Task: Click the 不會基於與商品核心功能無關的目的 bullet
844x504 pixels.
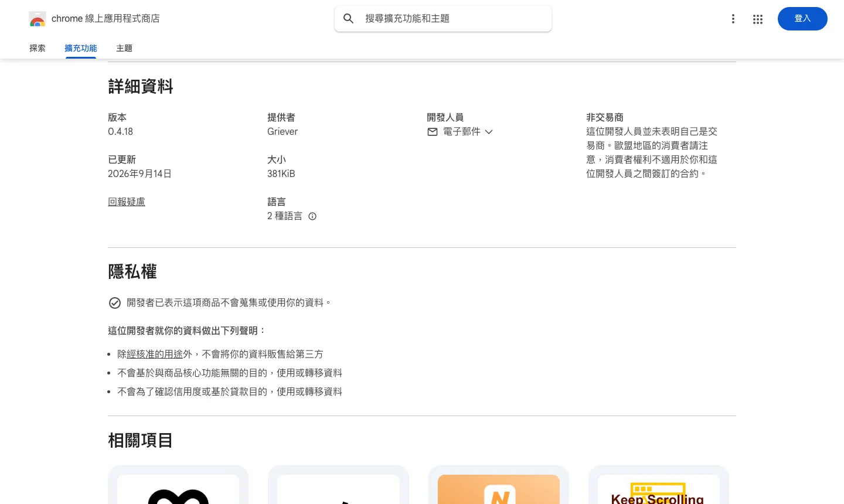Action: pyautogui.click(x=230, y=373)
